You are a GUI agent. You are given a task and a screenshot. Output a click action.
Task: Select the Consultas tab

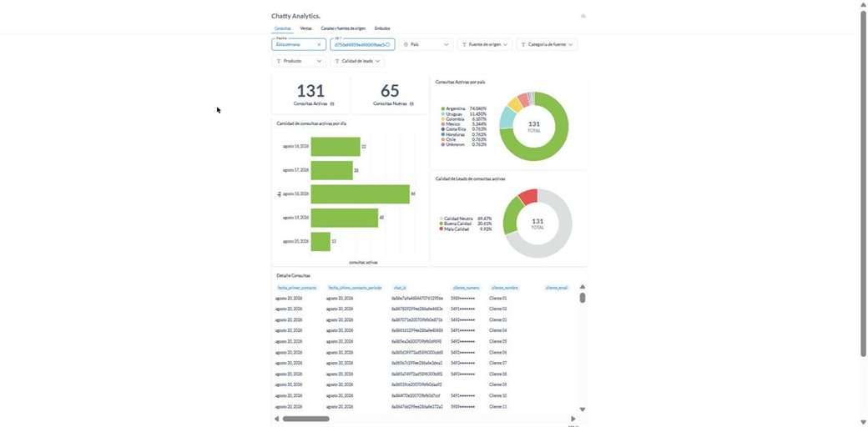pos(282,28)
